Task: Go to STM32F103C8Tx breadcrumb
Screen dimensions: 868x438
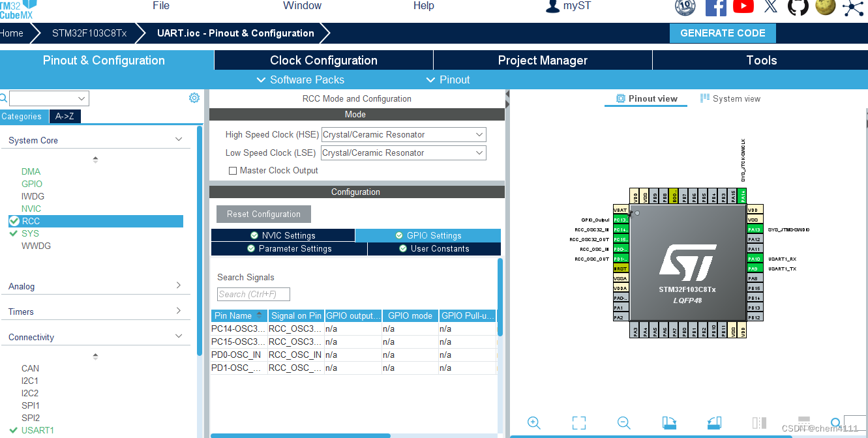Action: point(89,33)
